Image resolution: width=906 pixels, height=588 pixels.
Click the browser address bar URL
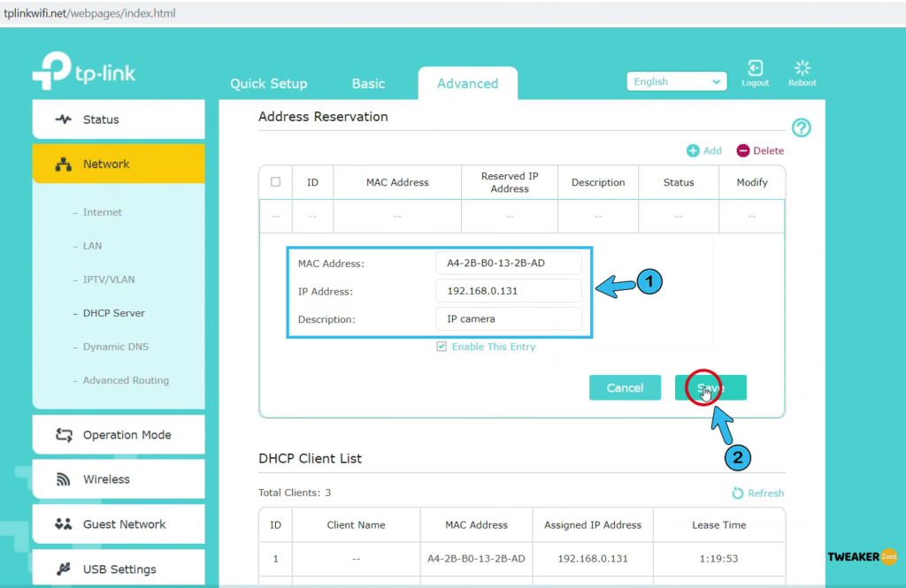[x=89, y=13]
